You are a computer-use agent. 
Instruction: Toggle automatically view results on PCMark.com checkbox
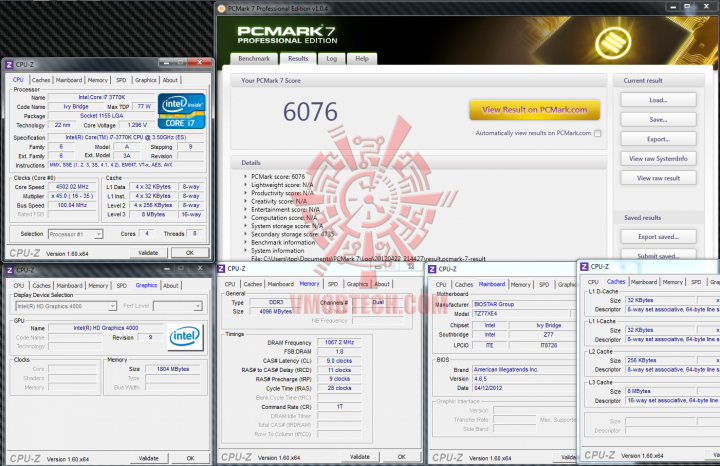tap(597, 134)
